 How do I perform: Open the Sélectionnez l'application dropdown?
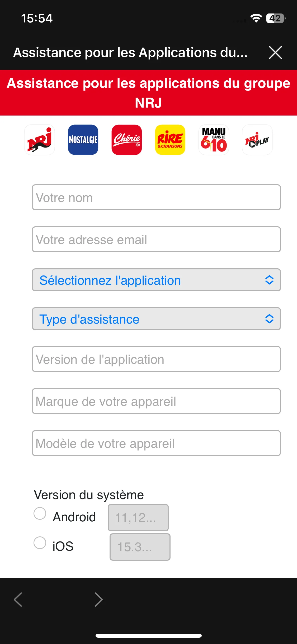click(156, 280)
